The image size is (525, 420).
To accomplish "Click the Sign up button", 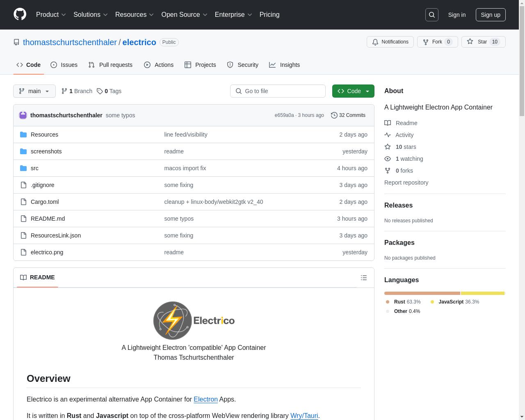I will coord(491,15).
